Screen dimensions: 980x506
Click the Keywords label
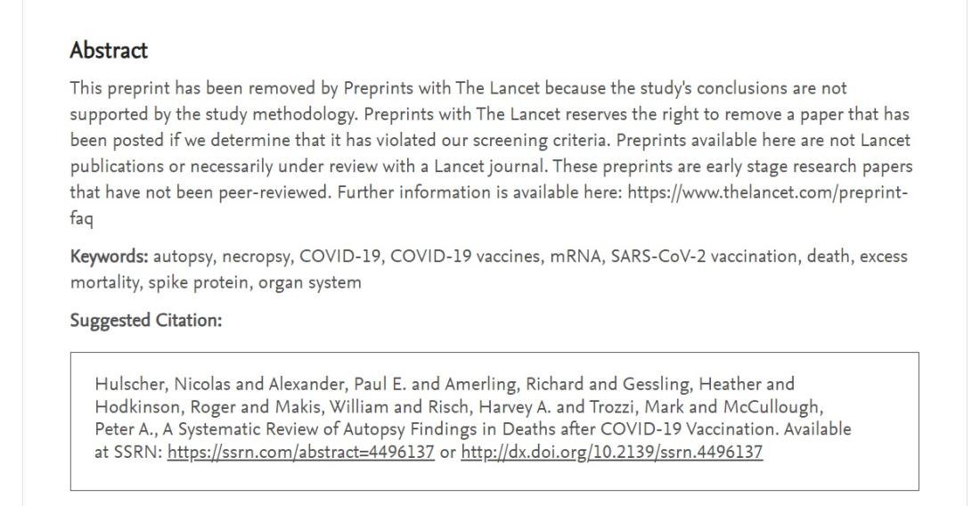(x=109, y=257)
